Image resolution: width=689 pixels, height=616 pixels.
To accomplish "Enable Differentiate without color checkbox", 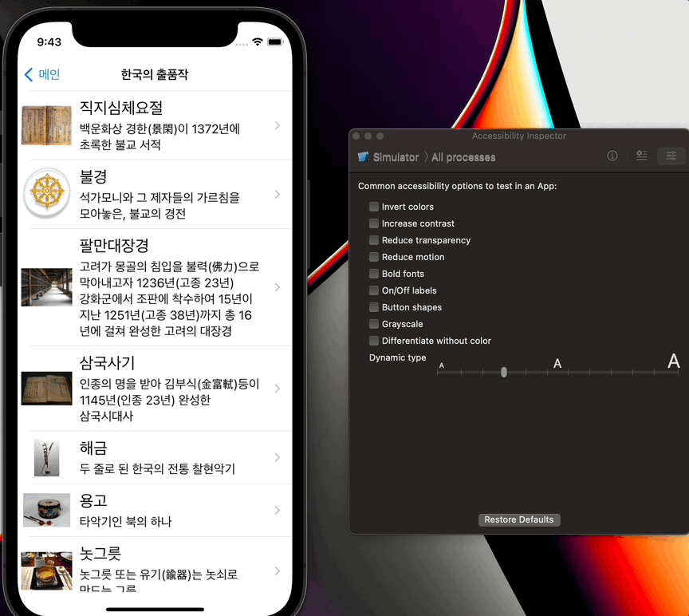I will point(374,341).
